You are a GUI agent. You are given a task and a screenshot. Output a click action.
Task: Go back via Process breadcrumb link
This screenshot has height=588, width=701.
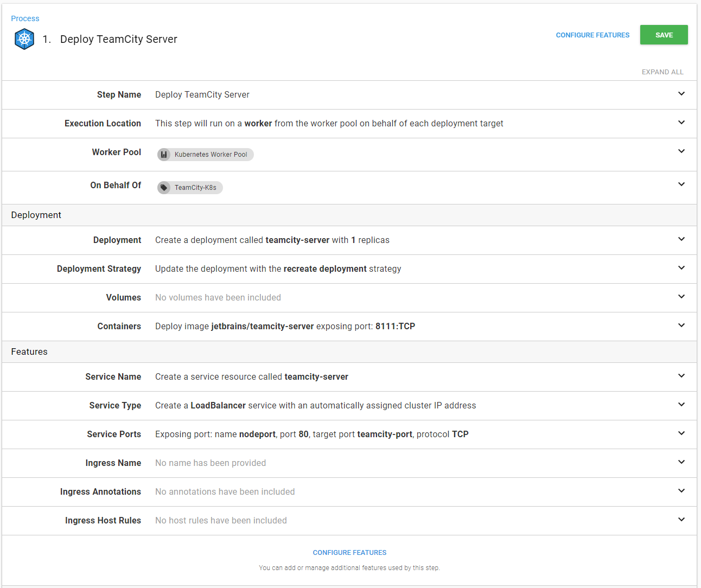[x=25, y=18]
